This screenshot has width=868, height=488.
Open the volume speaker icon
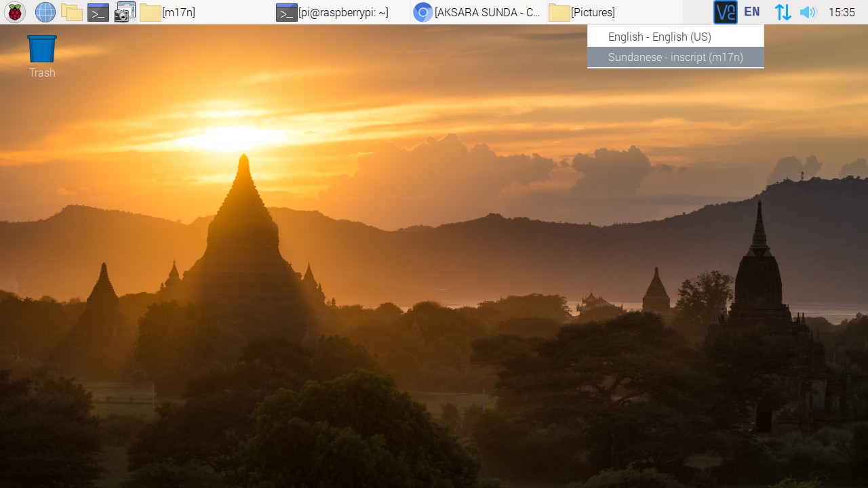pyautogui.click(x=807, y=12)
